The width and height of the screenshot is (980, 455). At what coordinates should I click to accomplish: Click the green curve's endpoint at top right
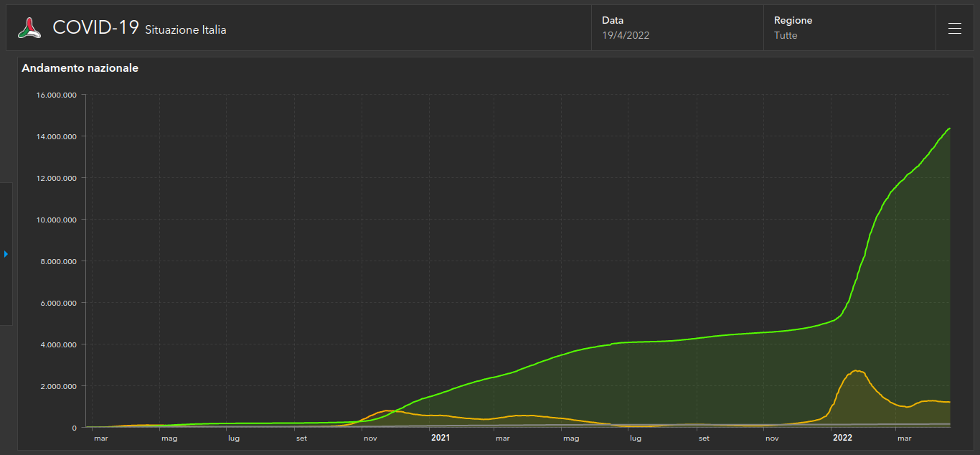pos(949,128)
